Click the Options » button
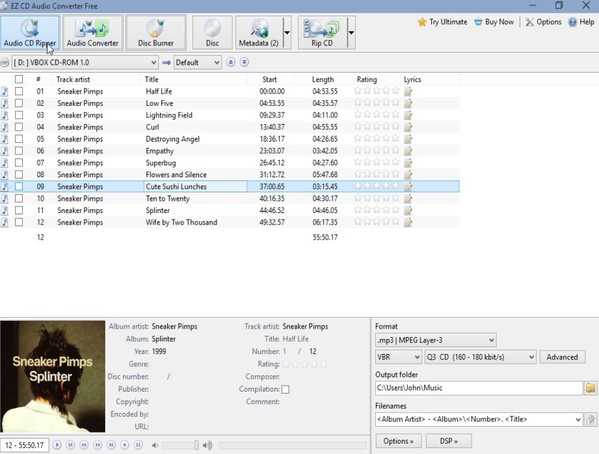Image resolution: width=599 pixels, height=454 pixels. [398, 441]
